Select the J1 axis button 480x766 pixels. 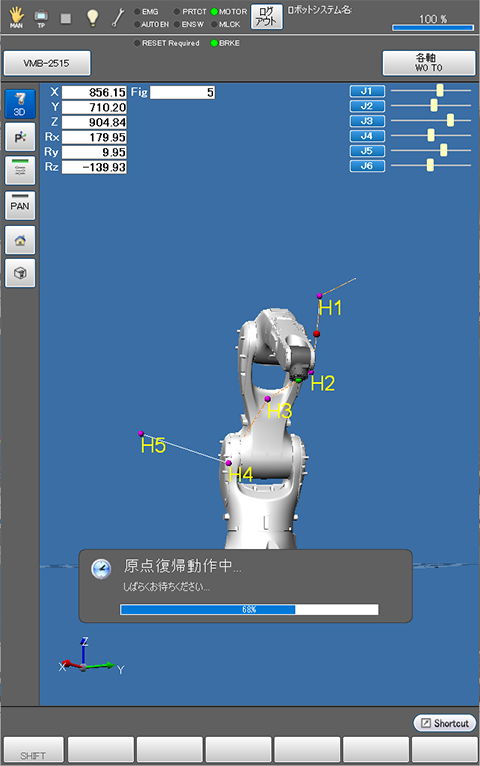(367, 91)
